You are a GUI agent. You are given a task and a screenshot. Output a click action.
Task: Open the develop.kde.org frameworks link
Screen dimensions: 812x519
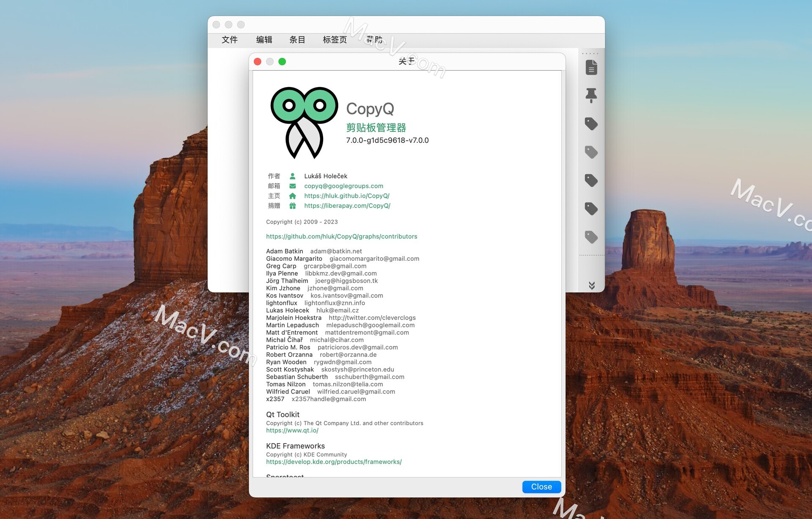pyautogui.click(x=334, y=462)
